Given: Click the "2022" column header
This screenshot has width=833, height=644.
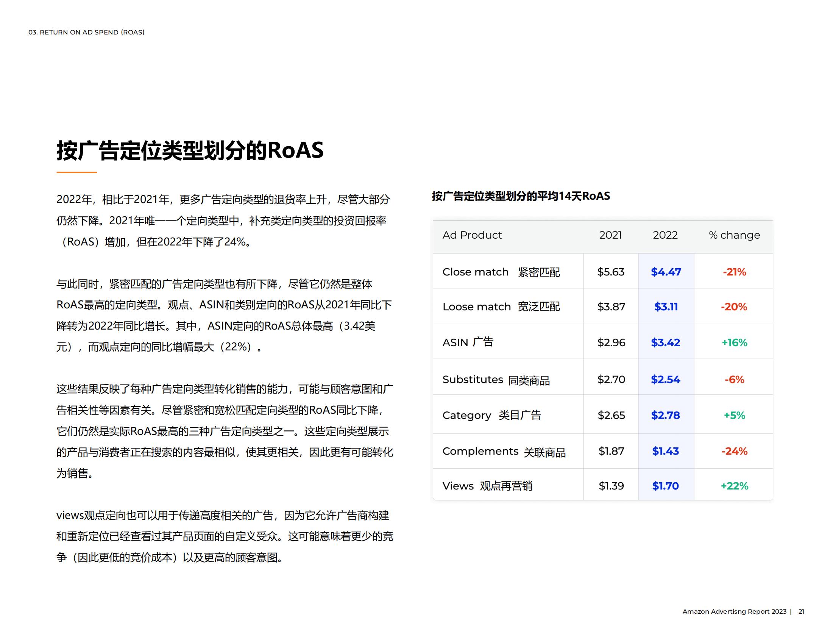Looking at the screenshot, I should click(665, 235).
